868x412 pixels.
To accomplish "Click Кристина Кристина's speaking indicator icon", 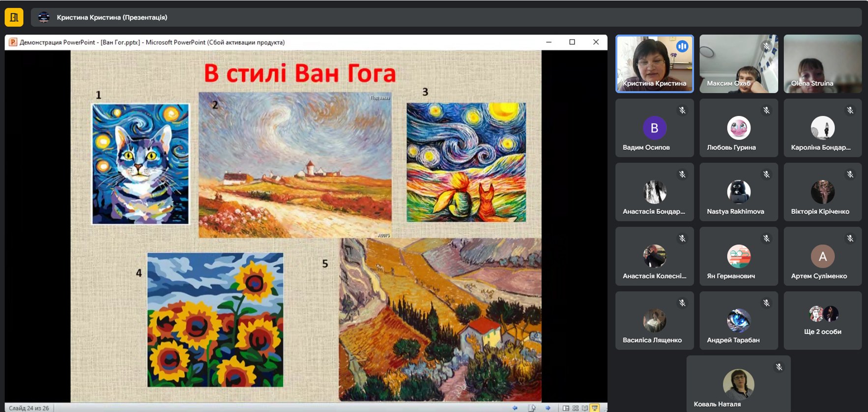I will tap(682, 46).
